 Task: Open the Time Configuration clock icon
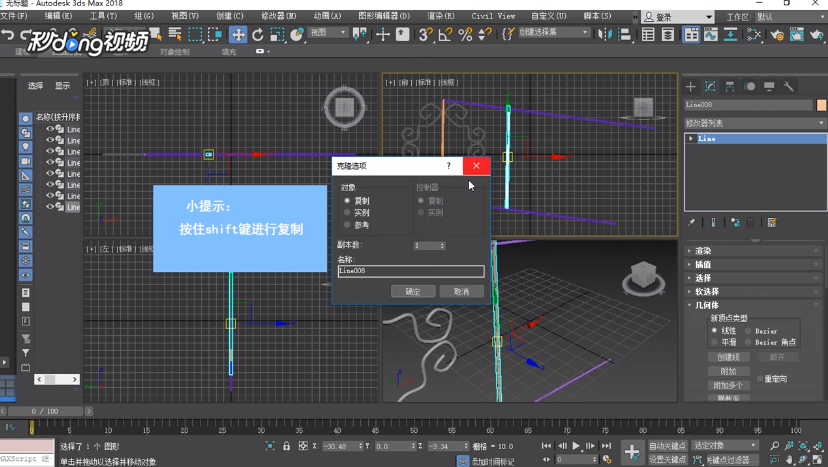pos(607,460)
